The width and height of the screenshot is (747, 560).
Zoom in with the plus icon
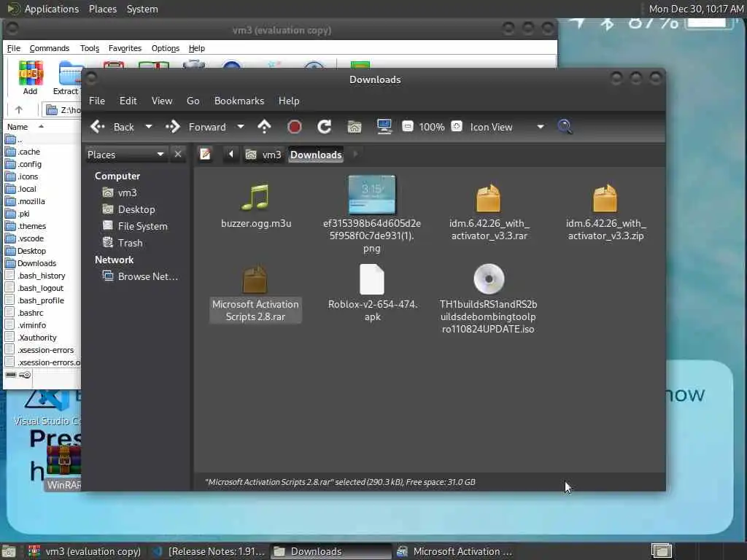(x=457, y=126)
